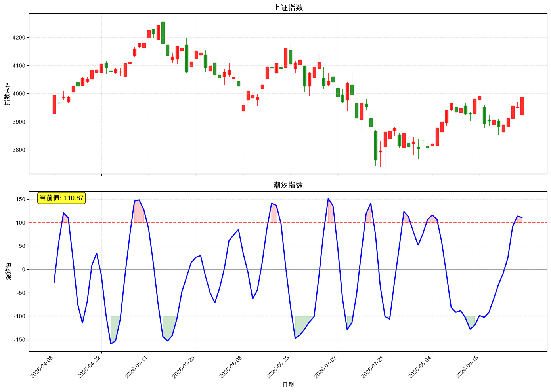The width and height of the screenshot is (551, 392).
Task: Click the 3900 tick label on index axis
Action: tap(19, 122)
